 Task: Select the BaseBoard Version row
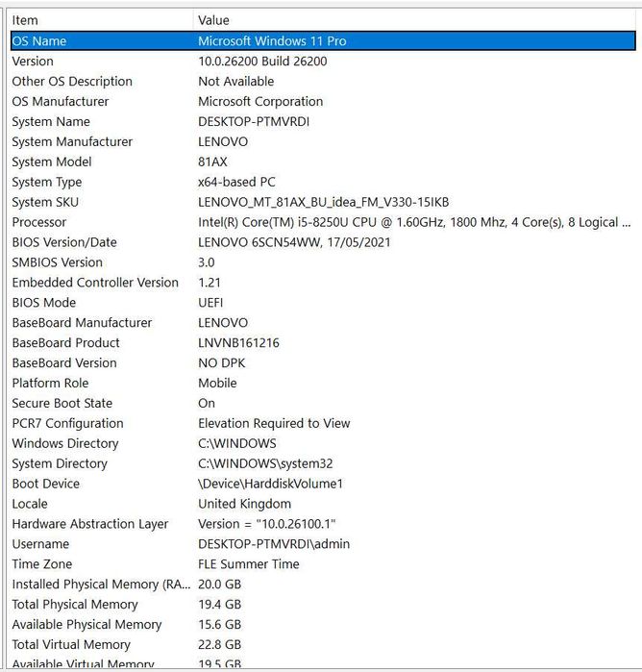point(323,363)
